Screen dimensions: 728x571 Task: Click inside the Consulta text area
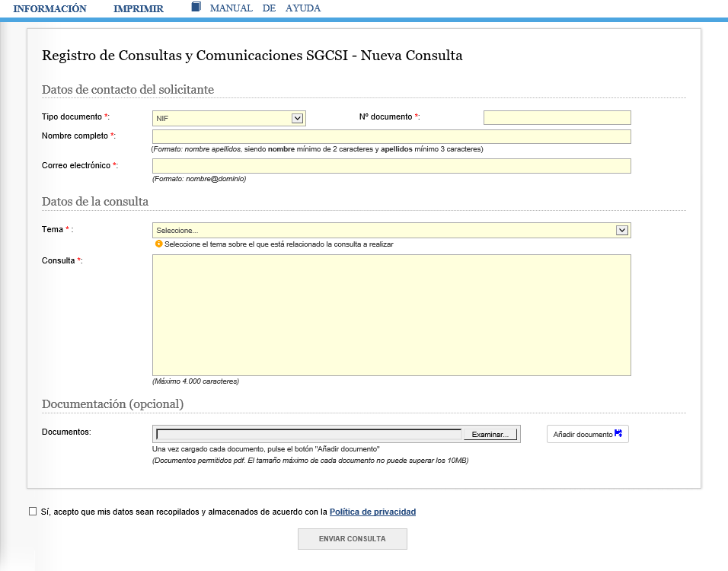[391, 314]
